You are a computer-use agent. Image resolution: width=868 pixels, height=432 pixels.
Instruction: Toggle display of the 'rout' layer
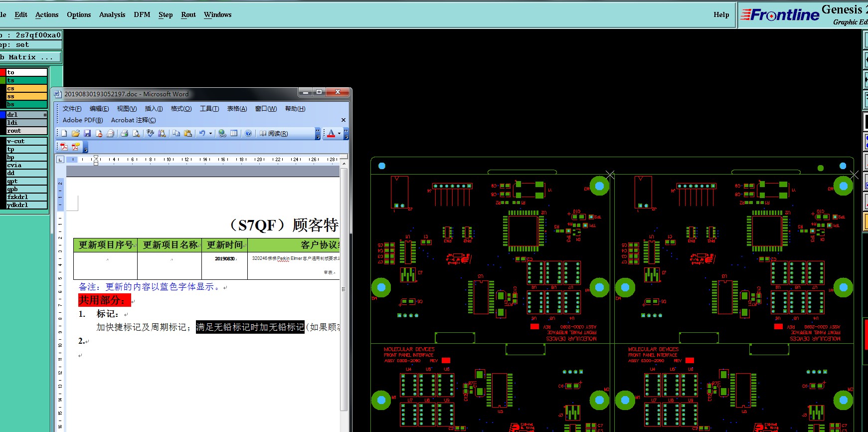tap(27, 131)
